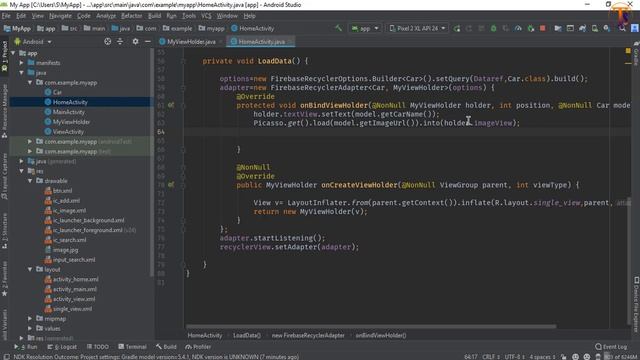640x360 pixels.
Task: Collapse the app module tree node
Action: click(x=13, y=53)
